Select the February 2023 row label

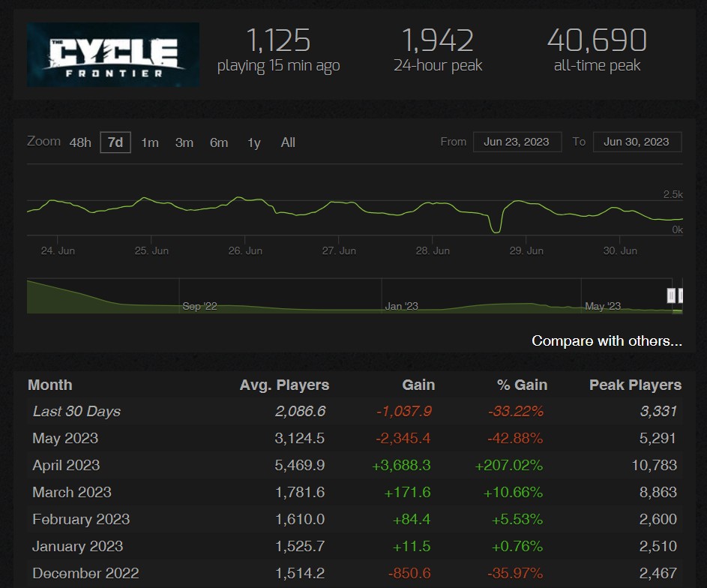pos(81,520)
